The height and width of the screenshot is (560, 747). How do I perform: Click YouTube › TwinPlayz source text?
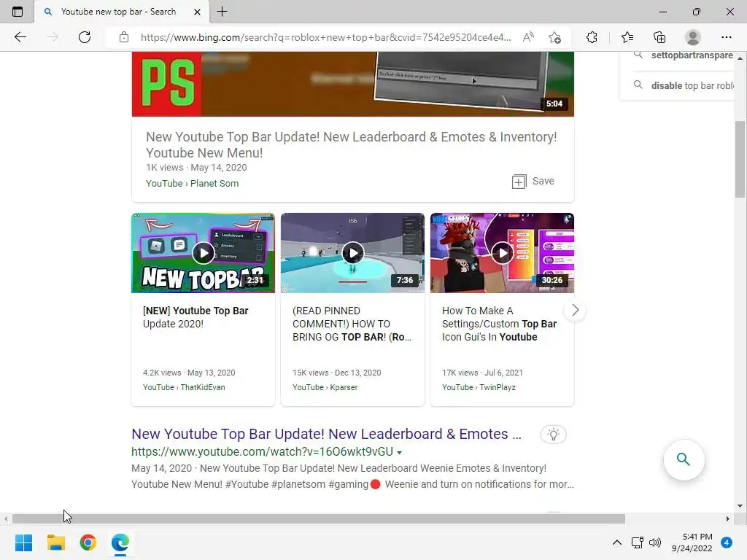479,387
